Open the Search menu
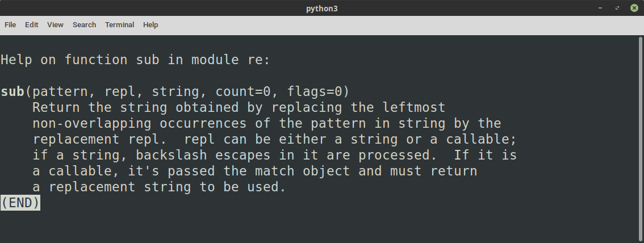Viewport: 644px width, 243px height. pos(84,24)
